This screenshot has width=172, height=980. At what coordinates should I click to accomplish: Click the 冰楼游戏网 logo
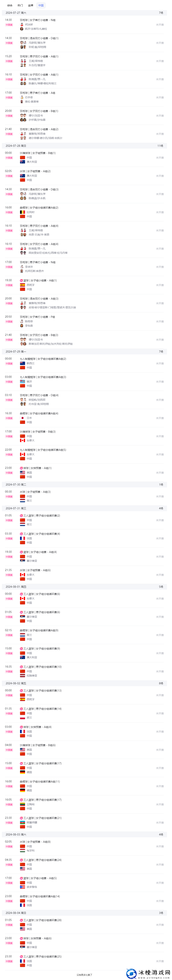[x=148, y=972]
